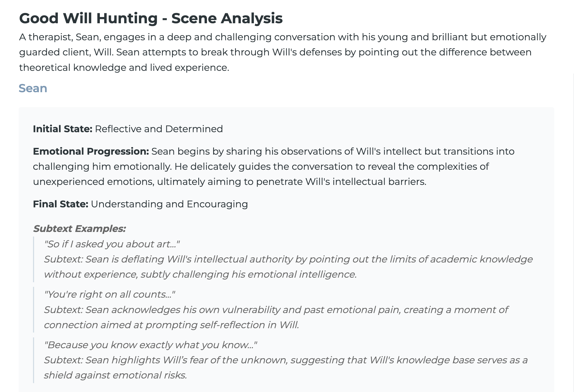Screen dimensions: 574x392
Task: Click the subtext about Sean's vulnerability
Action: pos(276,317)
